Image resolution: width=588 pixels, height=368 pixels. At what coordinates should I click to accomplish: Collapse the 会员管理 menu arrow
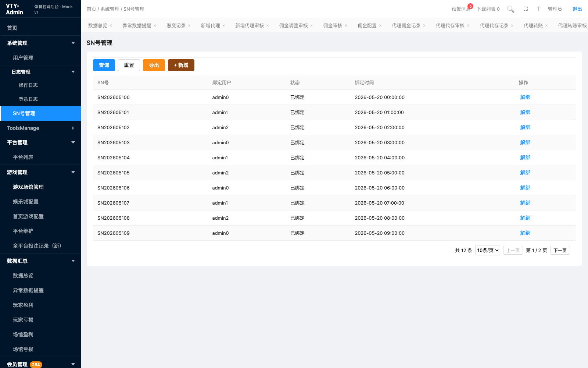click(x=73, y=364)
